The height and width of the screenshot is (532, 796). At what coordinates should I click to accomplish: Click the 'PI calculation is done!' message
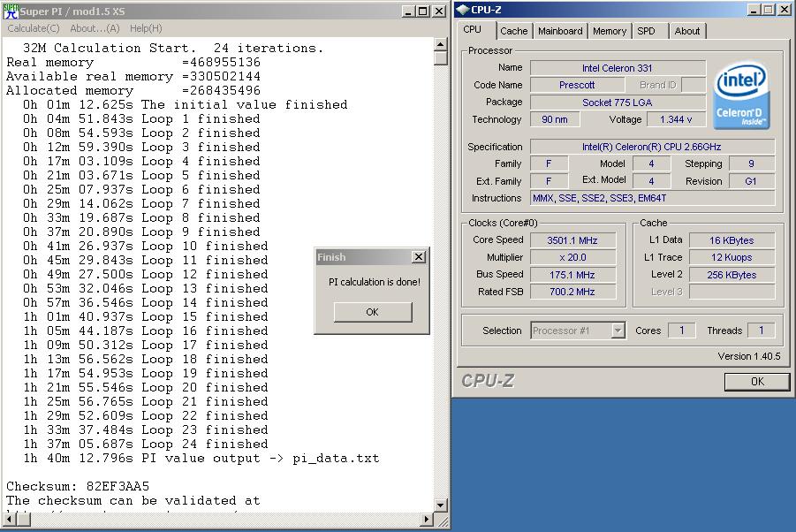coord(374,282)
